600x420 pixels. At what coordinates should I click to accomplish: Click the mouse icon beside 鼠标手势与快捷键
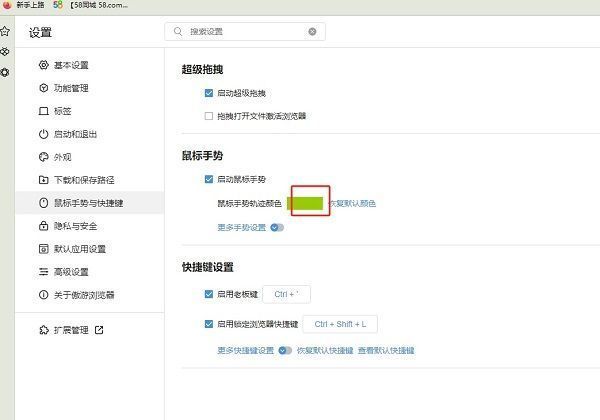(44, 203)
